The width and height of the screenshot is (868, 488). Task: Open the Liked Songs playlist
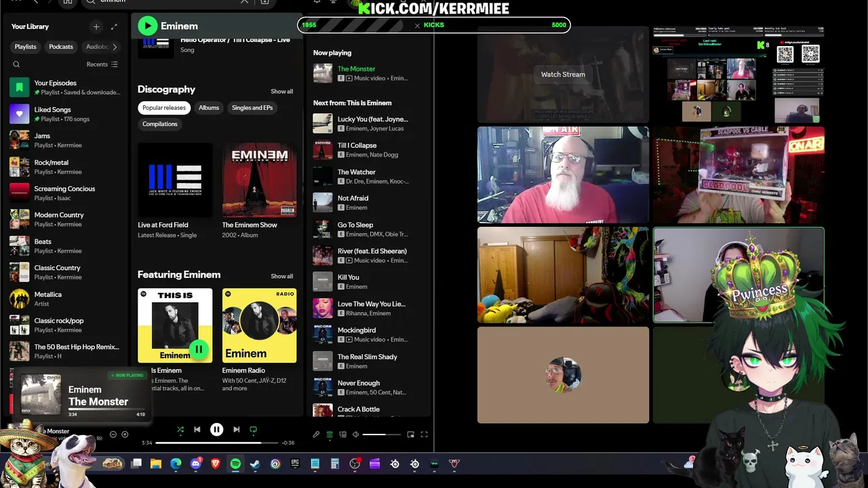coord(66,114)
